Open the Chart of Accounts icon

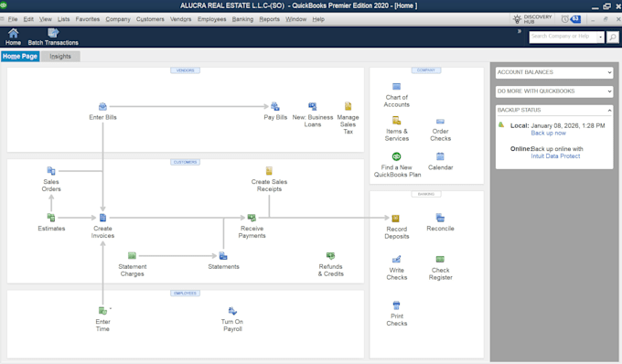pyautogui.click(x=396, y=87)
